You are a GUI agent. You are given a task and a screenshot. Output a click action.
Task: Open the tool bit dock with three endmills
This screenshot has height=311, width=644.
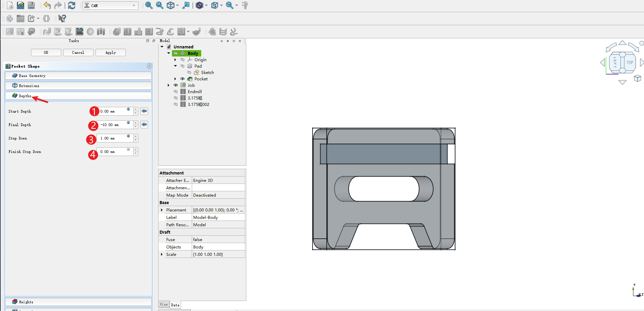101,32
